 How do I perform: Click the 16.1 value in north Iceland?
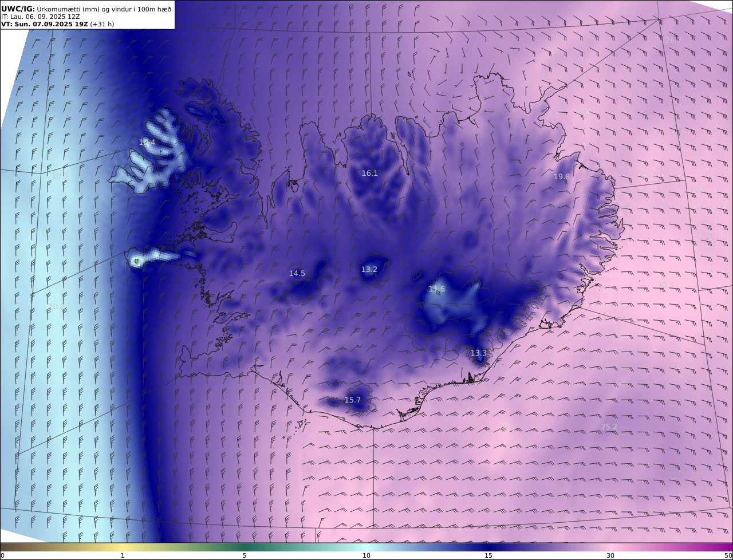(369, 173)
